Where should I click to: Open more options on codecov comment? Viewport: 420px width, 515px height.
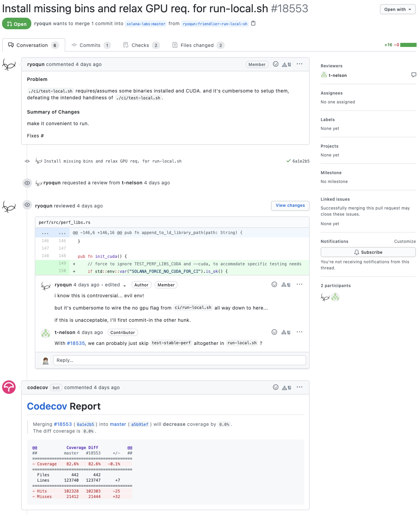click(x=300, y=387)
